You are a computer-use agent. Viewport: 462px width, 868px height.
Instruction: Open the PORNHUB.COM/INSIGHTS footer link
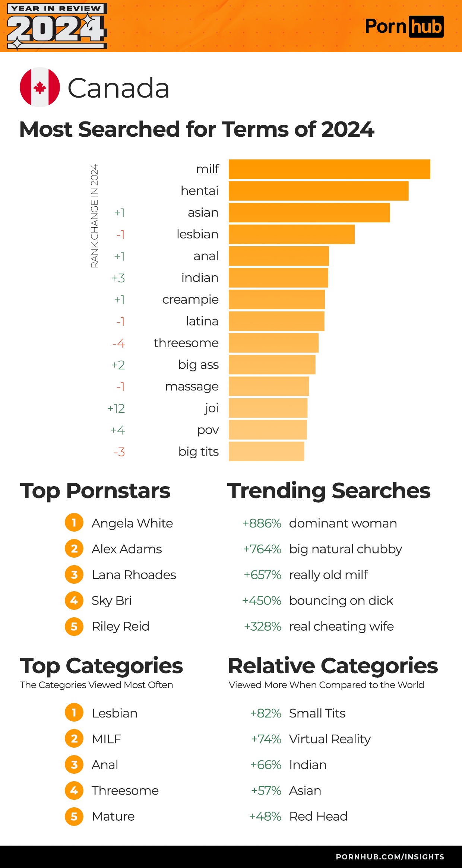coord(390,856)
